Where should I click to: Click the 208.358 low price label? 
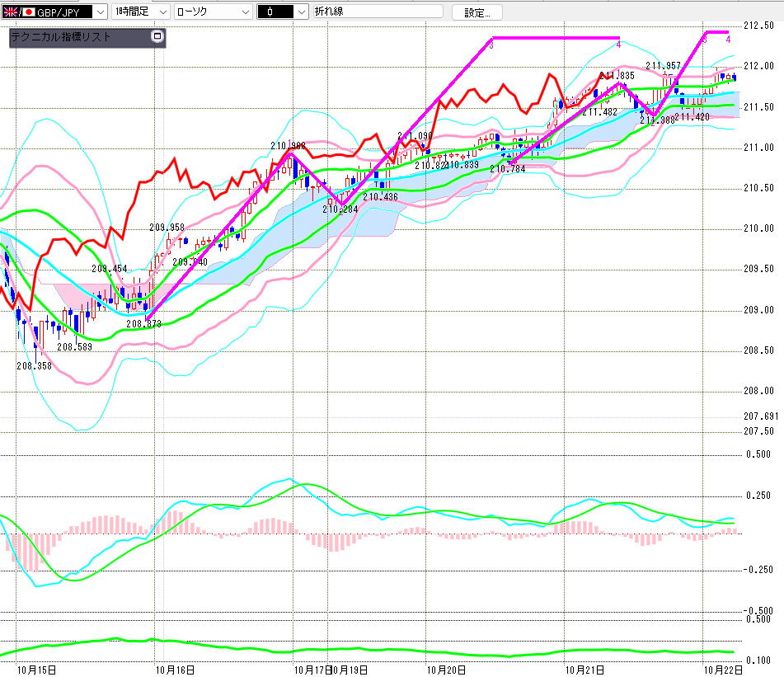point(34,366)
